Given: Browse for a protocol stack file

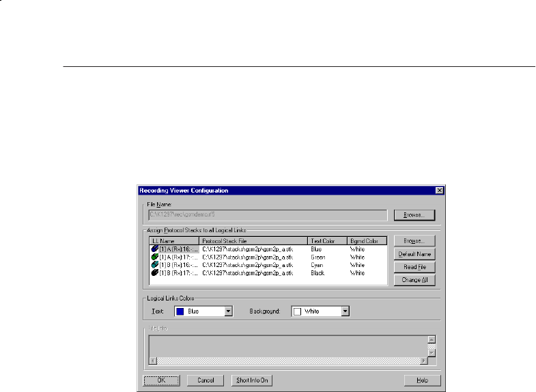Looking at the screenshot, I should click(x=414, y=241).
